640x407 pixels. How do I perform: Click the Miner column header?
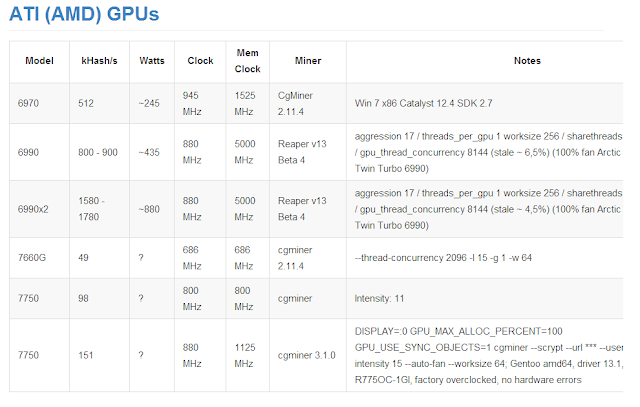tap(308, 61)
